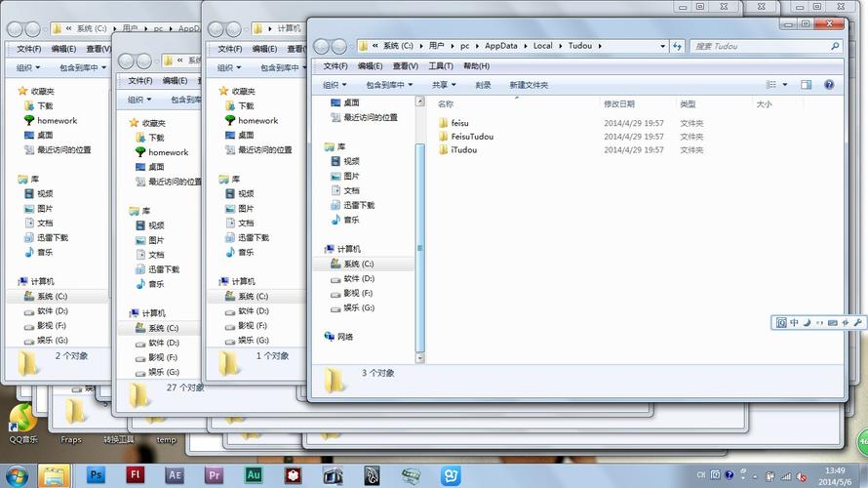Open 查看(V) menu in the Tudou window
Image resolution: width=868 pixels, height=488 pixels.
(405, 66)
